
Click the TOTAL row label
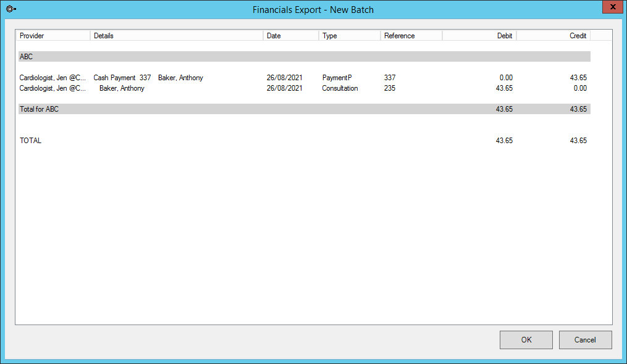tap(30, 141)
